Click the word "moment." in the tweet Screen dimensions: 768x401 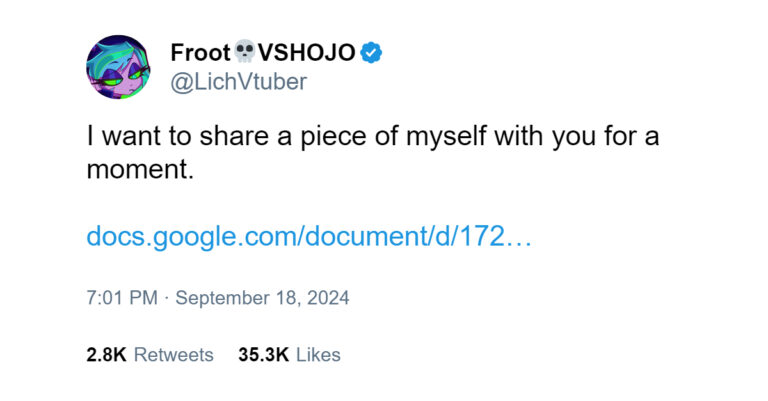(141, 170)
